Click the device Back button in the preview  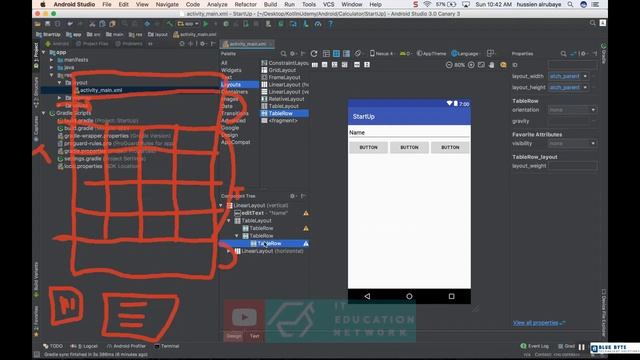[367, 296]
